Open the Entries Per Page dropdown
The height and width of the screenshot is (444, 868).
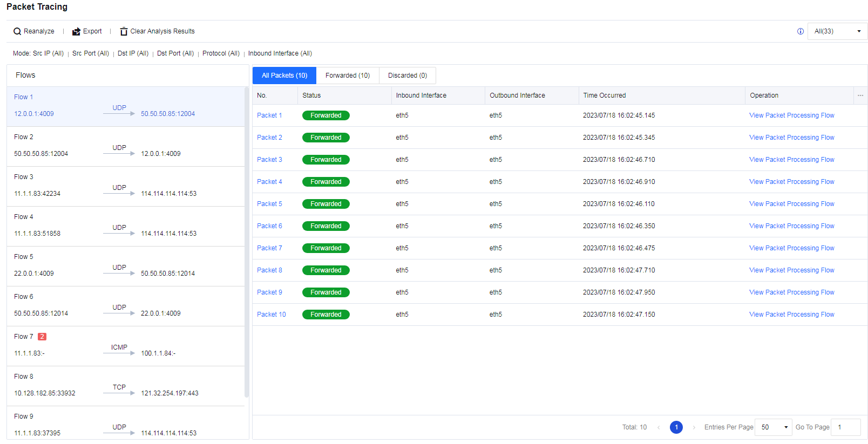click(x=773, y=427)
